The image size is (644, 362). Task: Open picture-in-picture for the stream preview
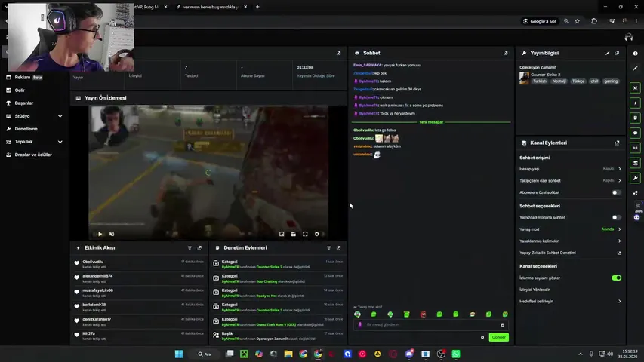(282, 234)
